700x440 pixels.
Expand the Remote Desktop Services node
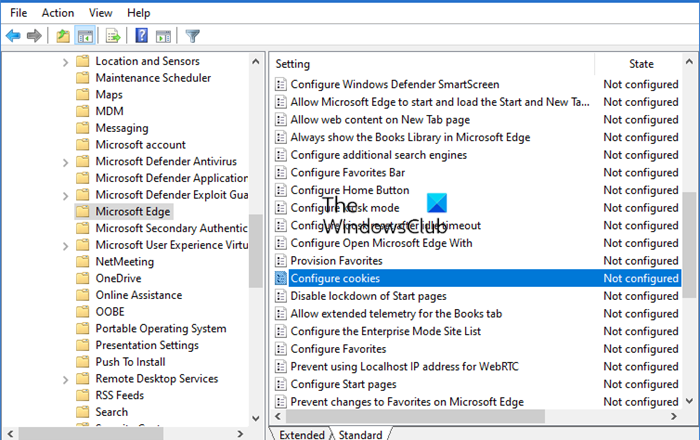(x=65, y=380)
